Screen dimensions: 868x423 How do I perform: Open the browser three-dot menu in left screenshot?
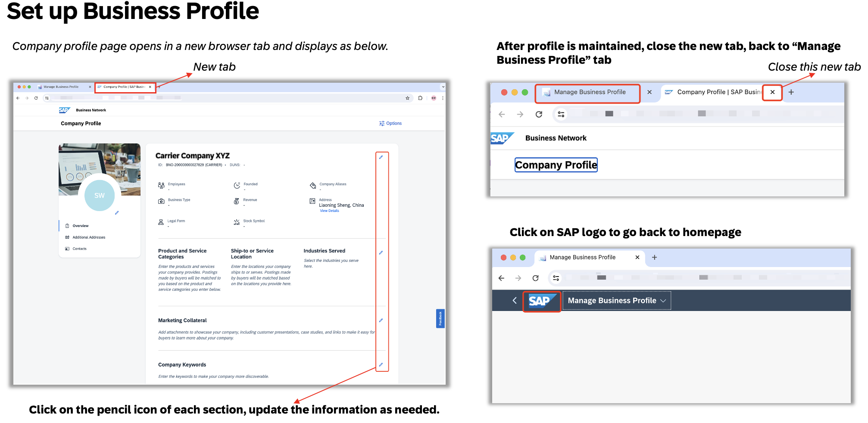coord(443,98)
